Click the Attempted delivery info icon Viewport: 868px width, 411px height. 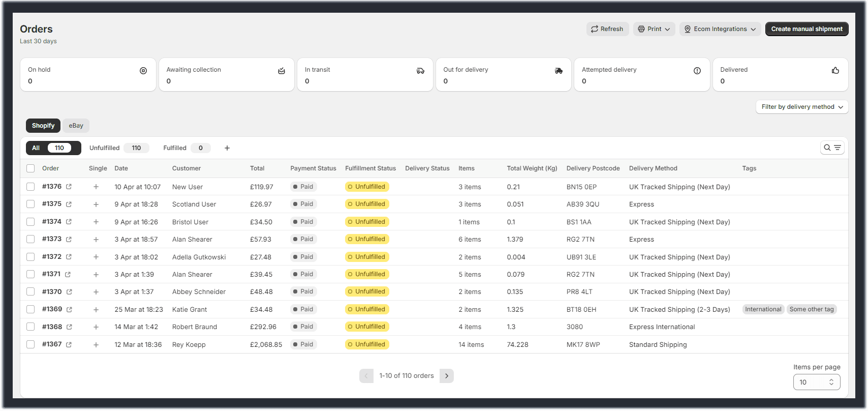tap(697, 71)
